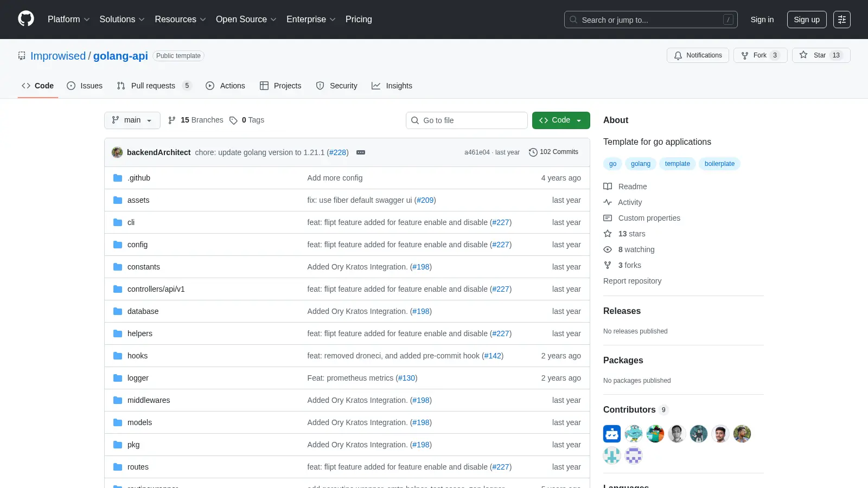Open the middlewares folder

(x=149, y=400)
